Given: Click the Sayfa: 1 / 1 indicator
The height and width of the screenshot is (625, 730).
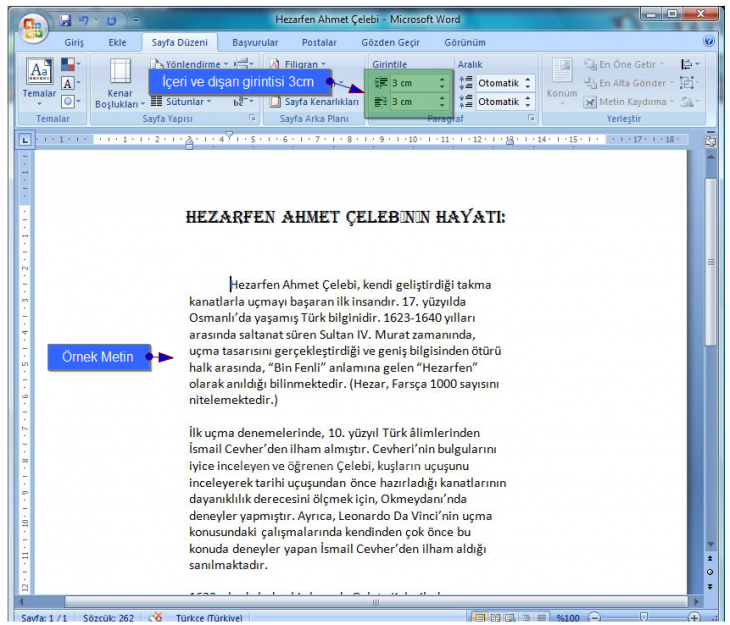Looking at the screenshot, I should 44,618.
